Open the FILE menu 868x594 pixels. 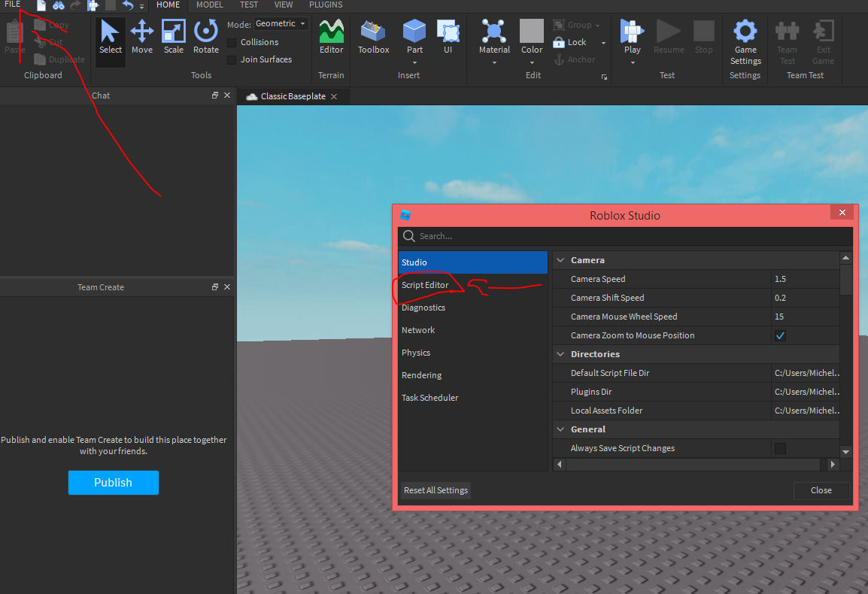(12, 5)
